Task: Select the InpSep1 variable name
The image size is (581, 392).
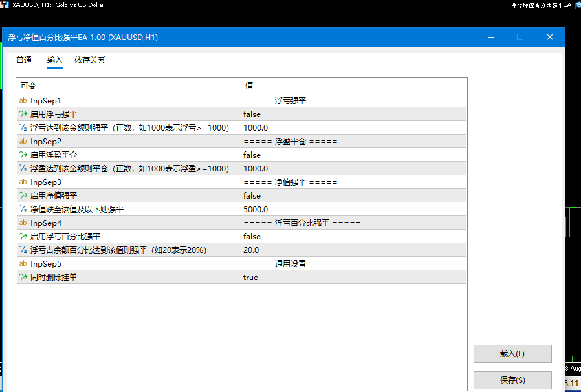Action: [45, 101]
